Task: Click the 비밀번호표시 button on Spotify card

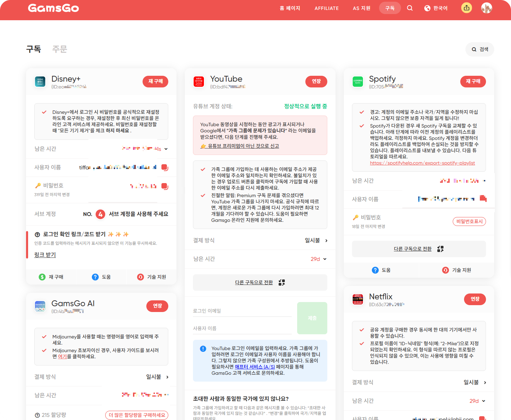Action: pyautogui.click(x=469, y=221)
